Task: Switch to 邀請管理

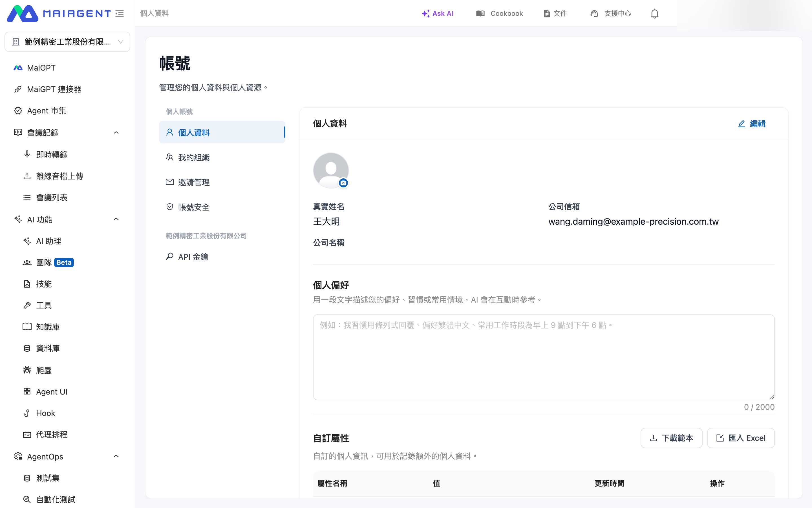Action: coord(222,182)
